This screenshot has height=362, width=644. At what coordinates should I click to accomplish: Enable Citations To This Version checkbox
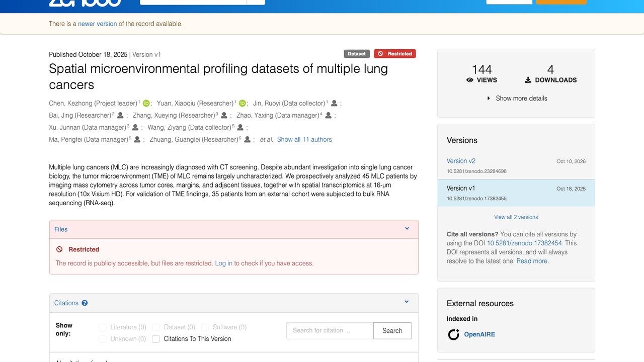tap(156, 339)
